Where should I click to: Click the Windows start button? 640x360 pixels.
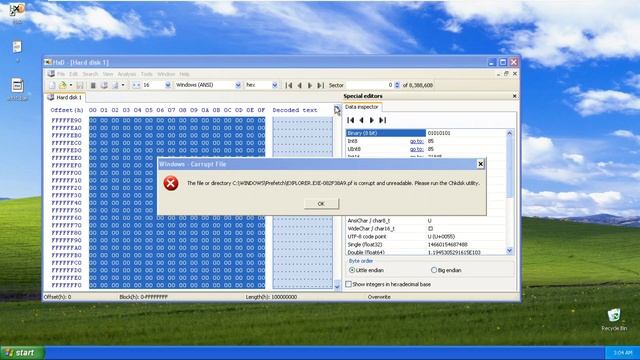(22, 353)
